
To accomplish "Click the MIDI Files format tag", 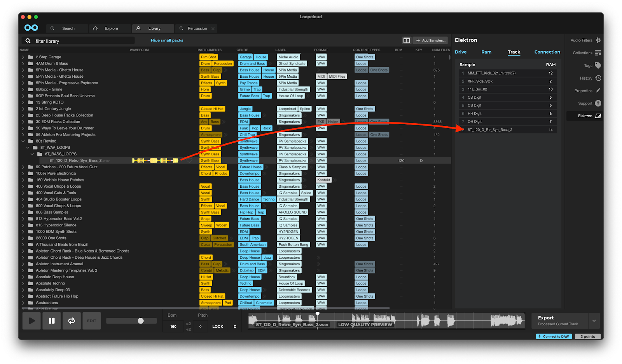I will coord(337,77).
